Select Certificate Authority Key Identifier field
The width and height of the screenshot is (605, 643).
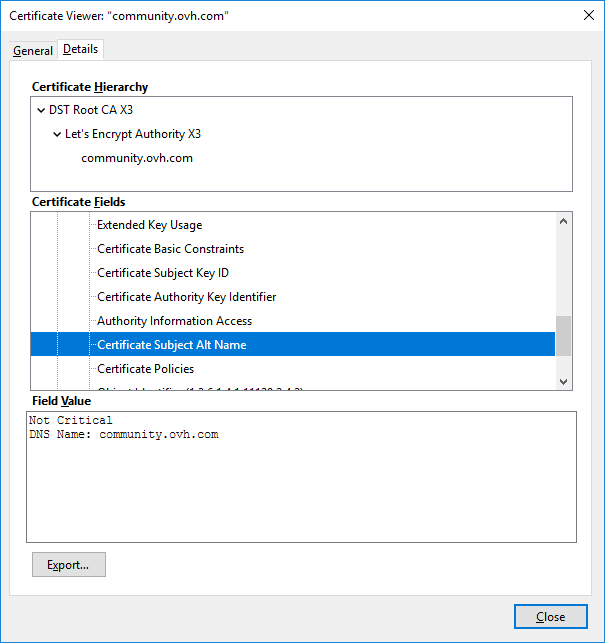pyautogui.click(x=186, y=297)
